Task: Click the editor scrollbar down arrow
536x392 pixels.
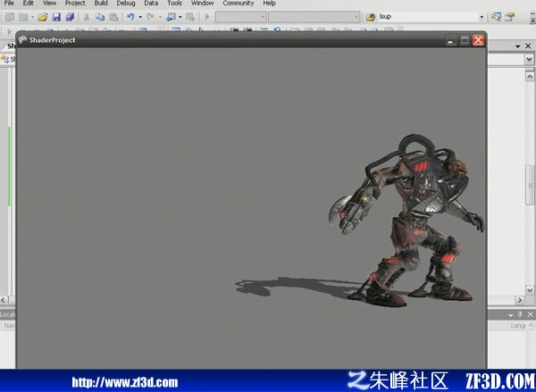Action: pyautogui.click(x=530, y=290)
